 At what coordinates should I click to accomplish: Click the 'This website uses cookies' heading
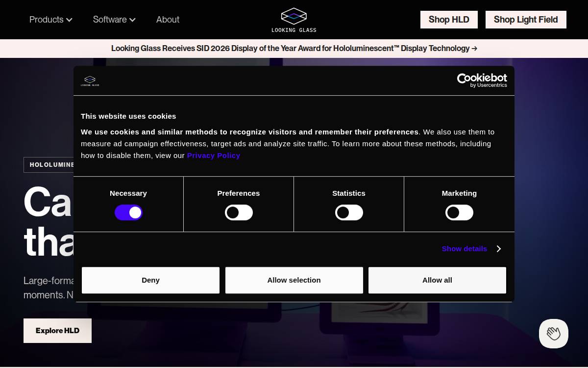pos(128,116)
